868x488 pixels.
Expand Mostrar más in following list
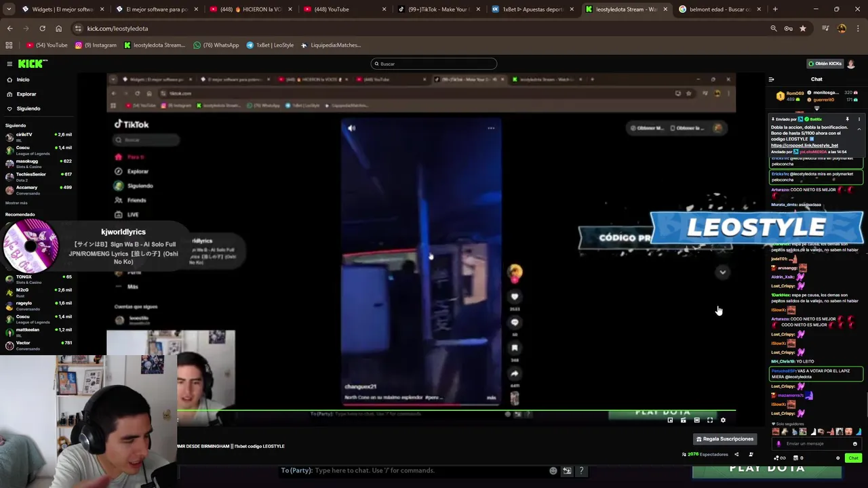[16, 203]
